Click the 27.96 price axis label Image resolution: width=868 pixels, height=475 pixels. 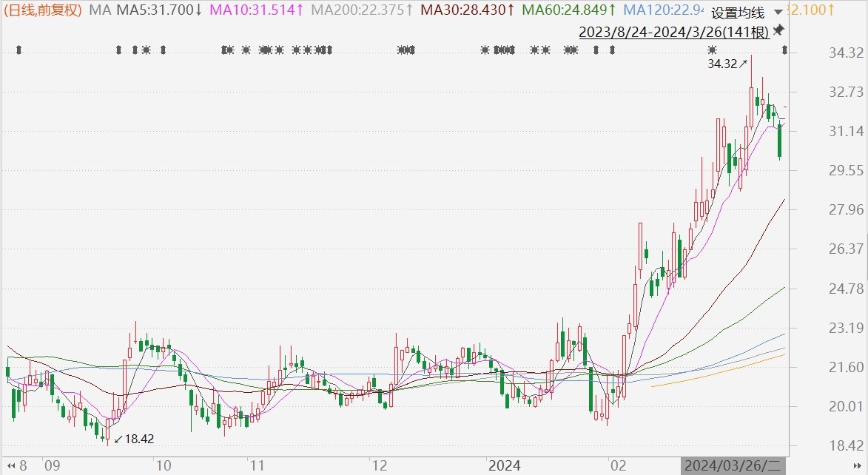[846, 209]
